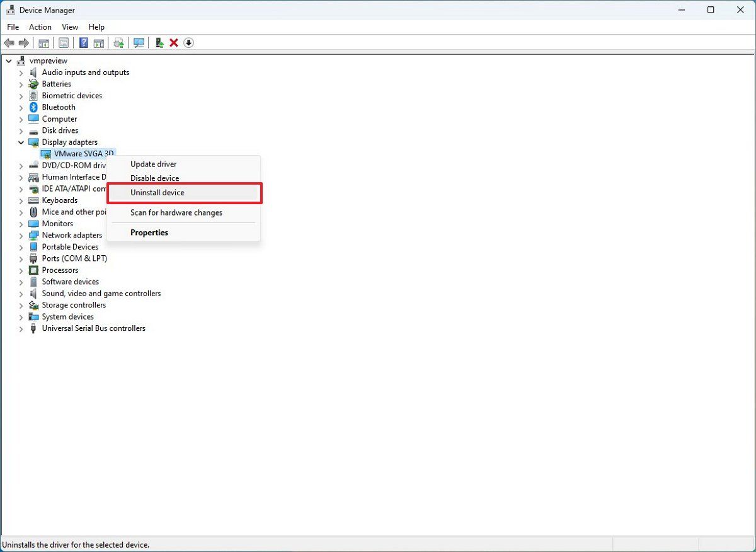Click the Forward navigation arrow in toolbar
The height and width of the screenshot is (552, 756).
click(x=24, y=42)
